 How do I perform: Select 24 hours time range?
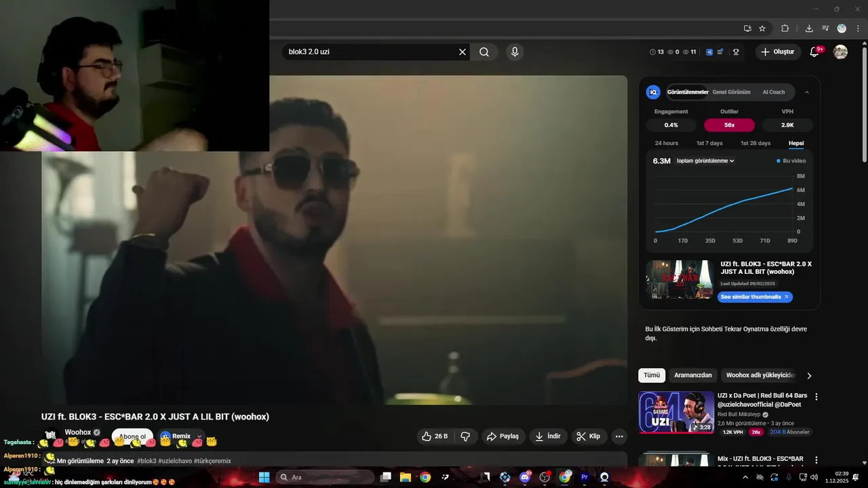[x=667, y=143]
